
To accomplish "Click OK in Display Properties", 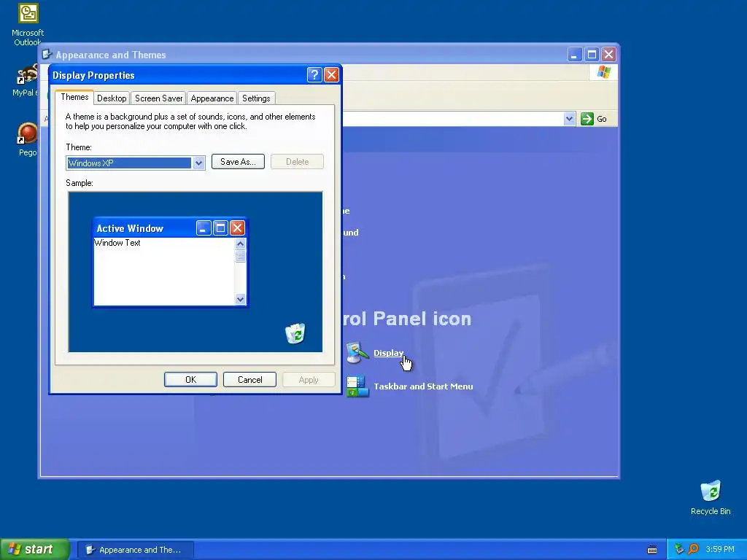I will 190,379.
